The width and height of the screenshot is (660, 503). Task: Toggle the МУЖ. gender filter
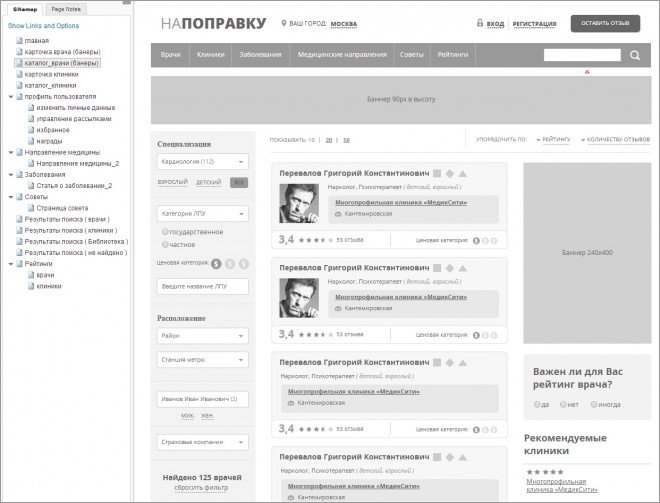187,416
